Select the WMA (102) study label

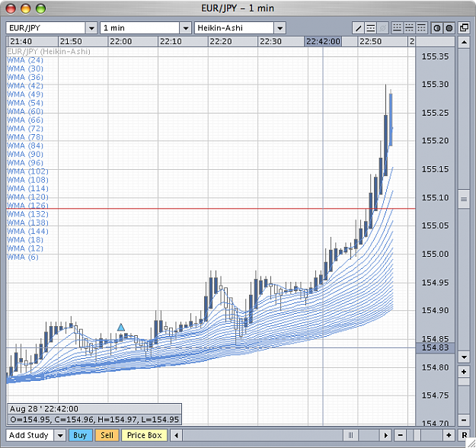click(x=27, y=171)
